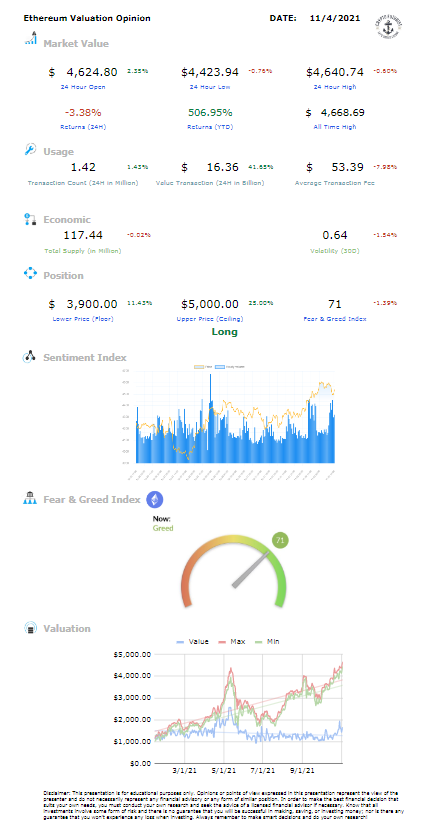Viewport: 439px width, 839px height.
Task: Click the Sentiment Index bar chart
Action: [x=229, y=423]
